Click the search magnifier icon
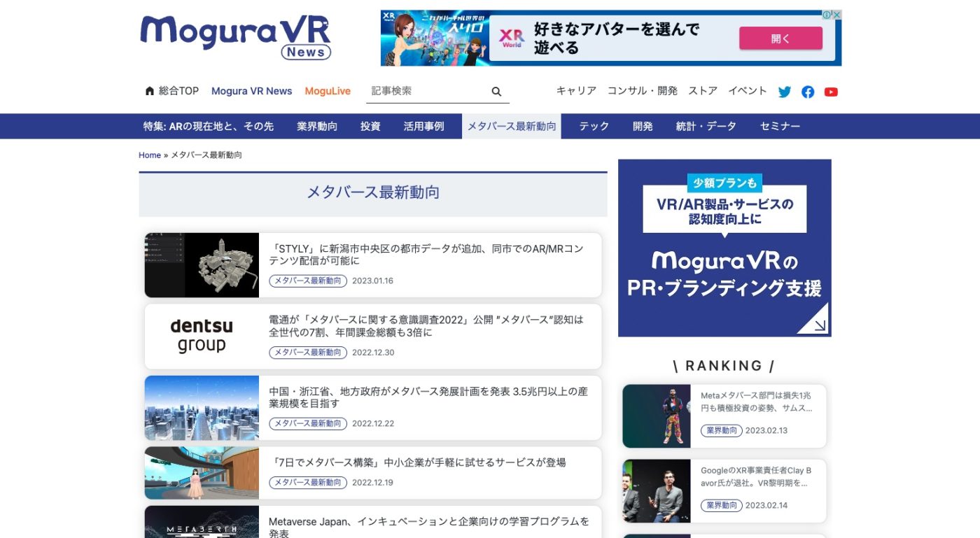This screenshot has height=538, width=980. pos(496,92)
